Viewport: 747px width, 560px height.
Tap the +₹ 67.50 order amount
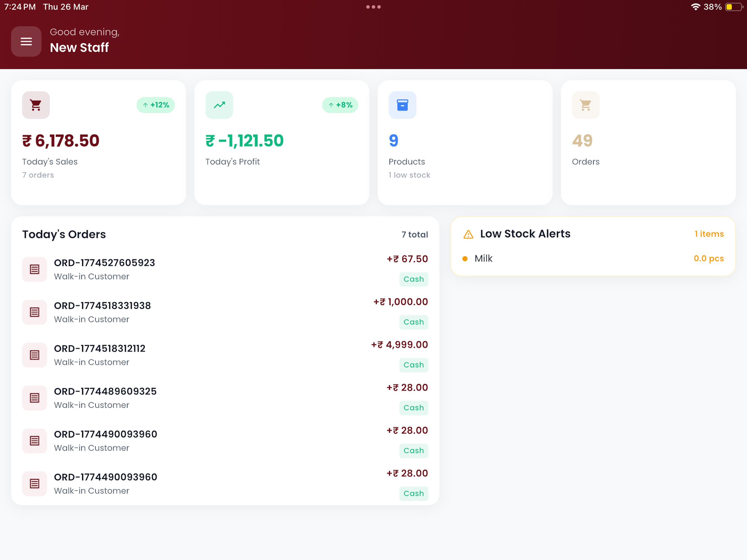[407, 259]
